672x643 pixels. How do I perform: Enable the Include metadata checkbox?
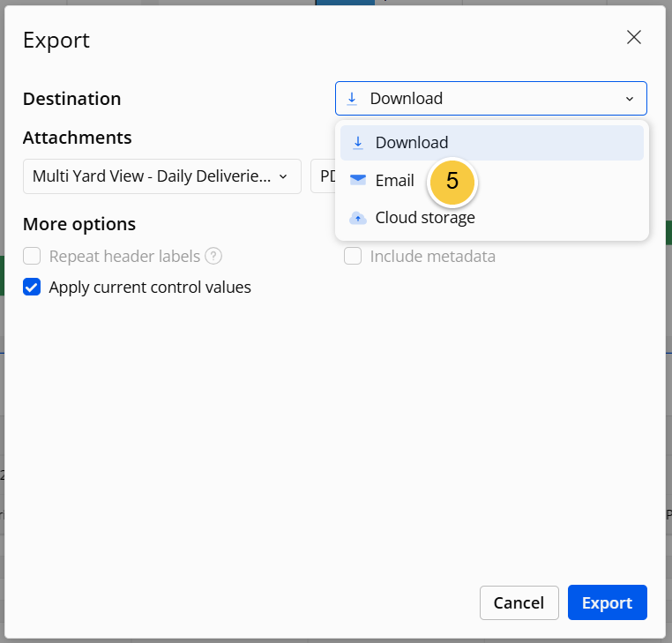[x=353, y=257]
